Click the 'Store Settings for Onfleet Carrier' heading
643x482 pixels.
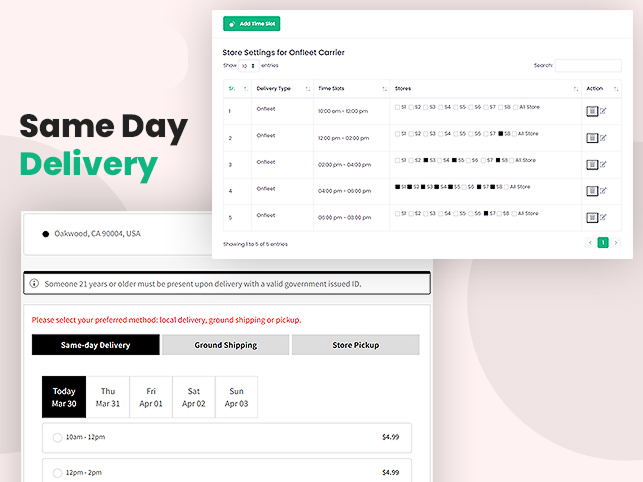[283, 53]
